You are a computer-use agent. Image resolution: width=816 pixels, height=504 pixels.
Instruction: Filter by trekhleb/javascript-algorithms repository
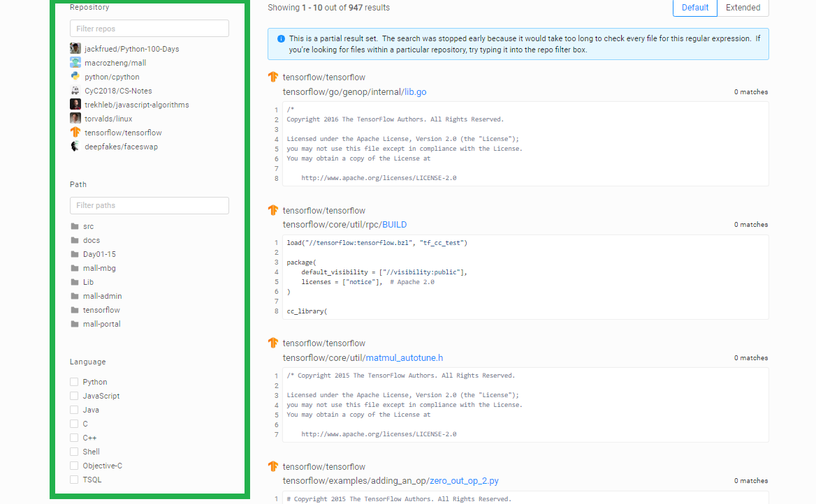(x=137, y=105)
